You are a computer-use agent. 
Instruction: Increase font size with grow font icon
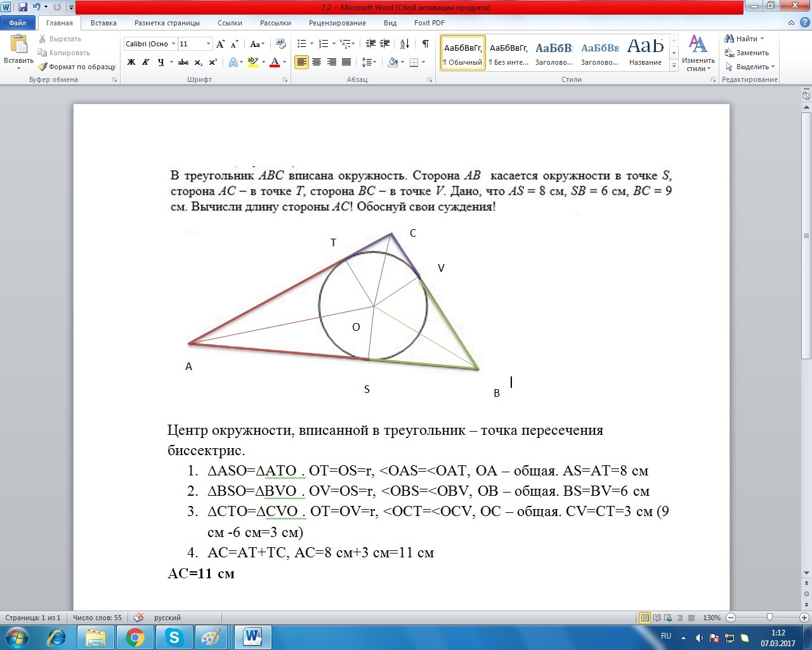220,44
